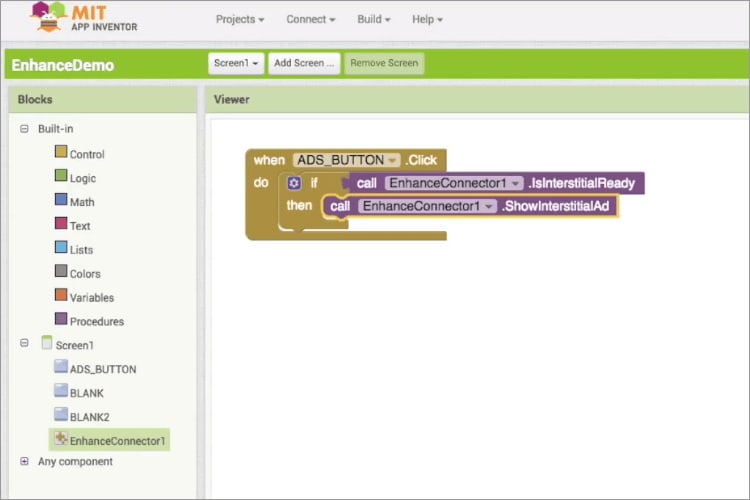
Task: Click the BLANK2 component icon
Action: (61, 414)
